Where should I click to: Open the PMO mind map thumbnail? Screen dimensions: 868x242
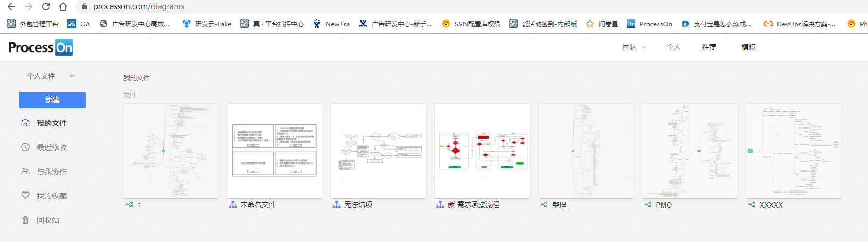[690, 151]
